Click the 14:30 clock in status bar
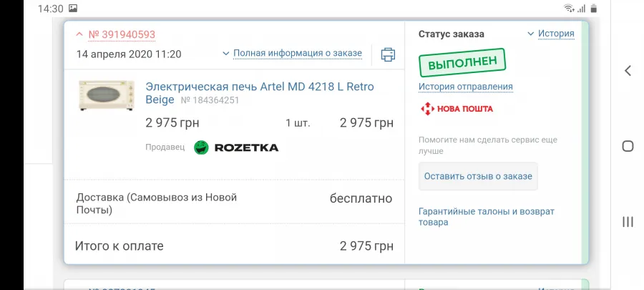The image size is (644, 290). click(x=51, y=9)
